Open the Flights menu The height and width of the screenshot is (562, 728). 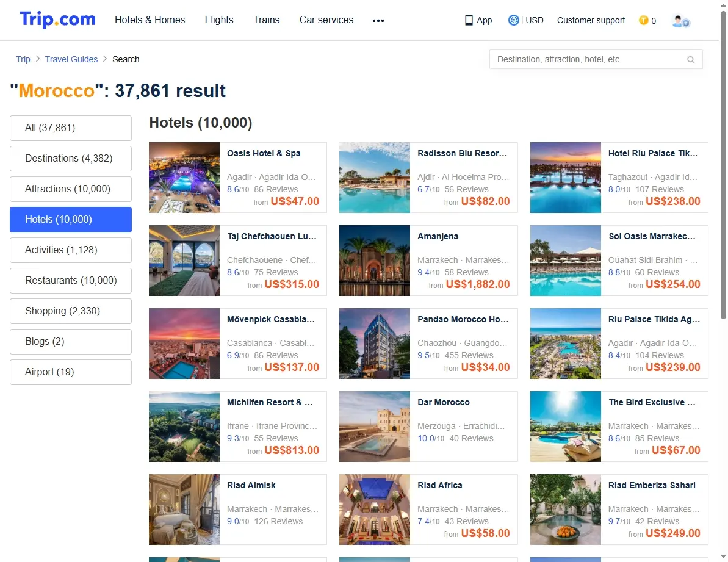point(218,20)
